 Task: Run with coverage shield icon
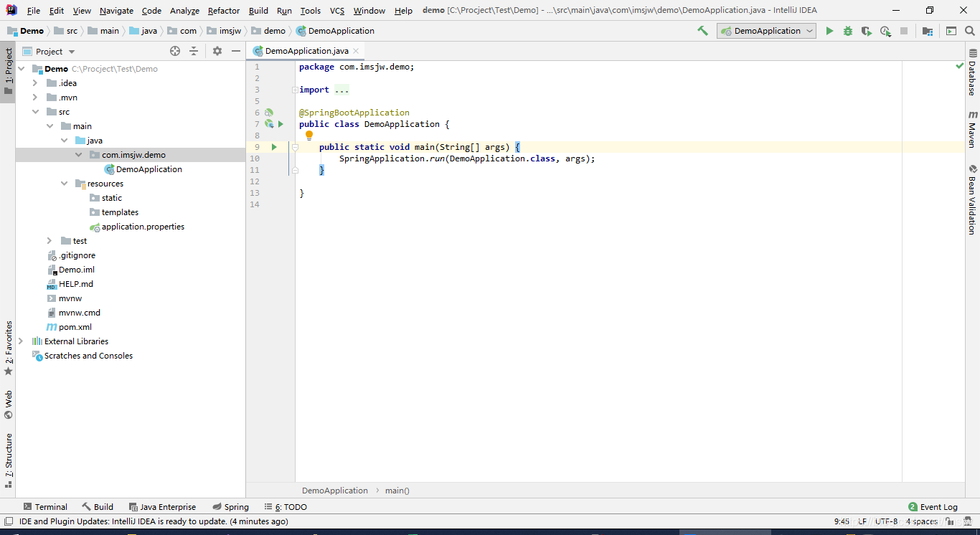867,31
